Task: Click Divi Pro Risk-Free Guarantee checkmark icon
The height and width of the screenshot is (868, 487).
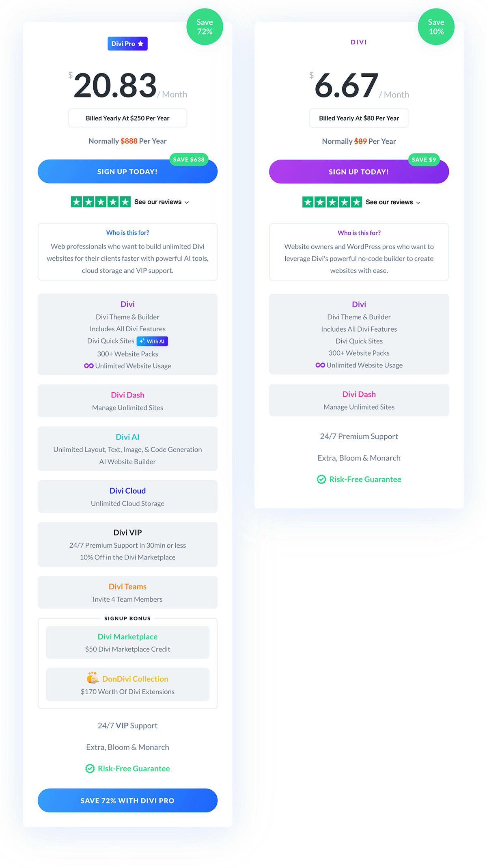Action: tap(90, 769)
